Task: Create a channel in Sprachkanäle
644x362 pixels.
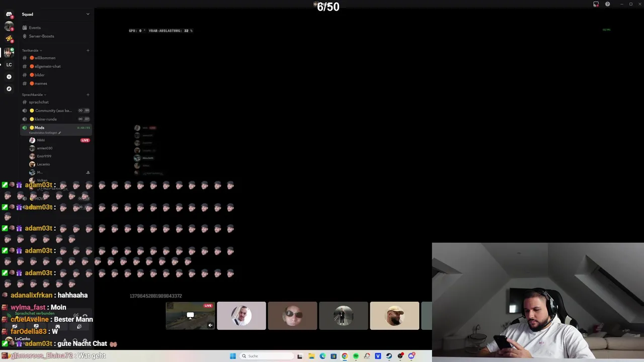Action: point(88,95)
